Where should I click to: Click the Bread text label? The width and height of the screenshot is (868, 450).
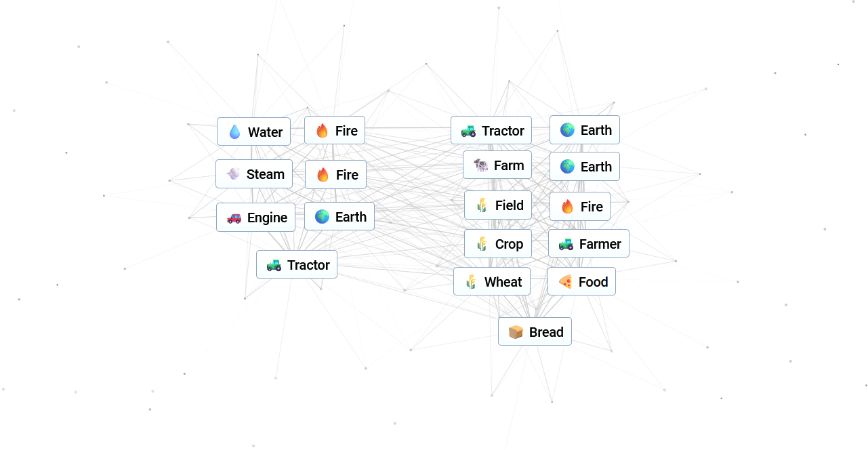coord(546,332)
